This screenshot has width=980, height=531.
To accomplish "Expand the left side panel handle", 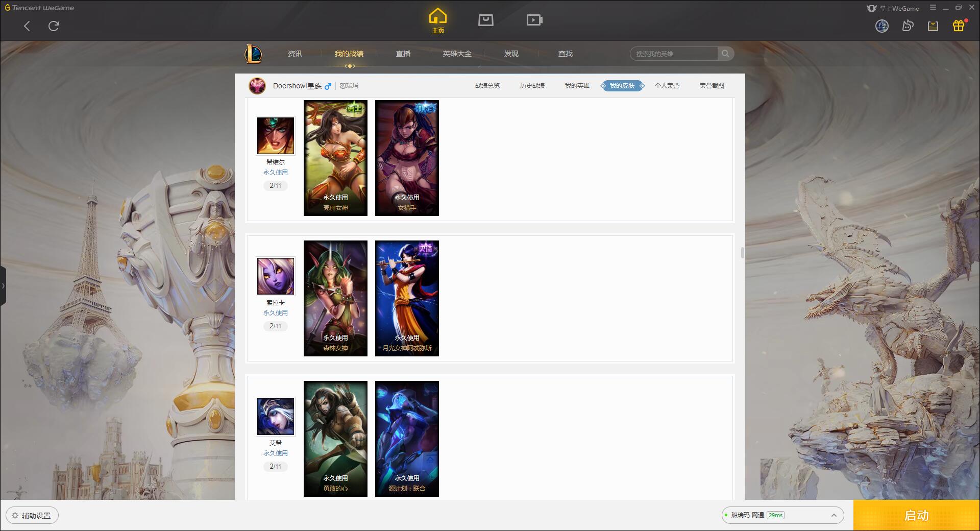I will 3,285.
